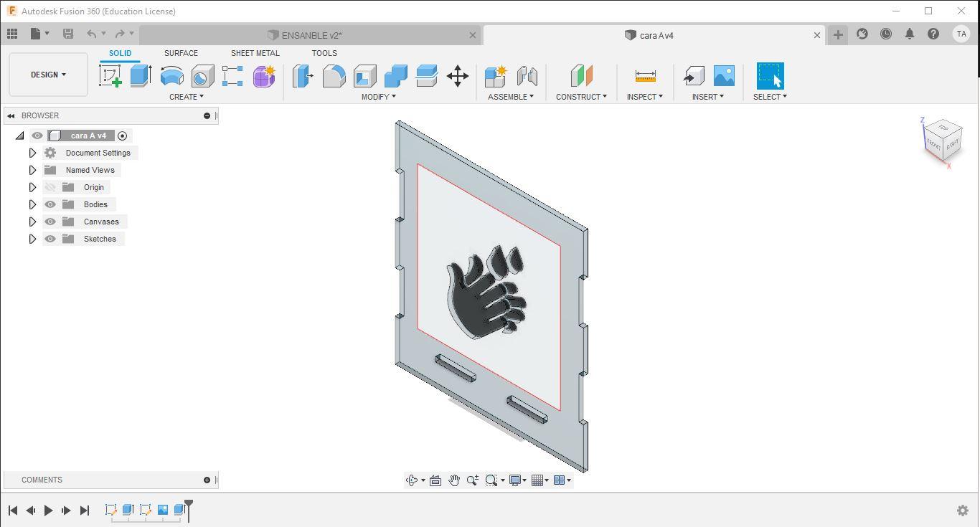Click the Save icon
Image resolution: width=980 pixels, height=527 pixels.
(x=68, y=34)
